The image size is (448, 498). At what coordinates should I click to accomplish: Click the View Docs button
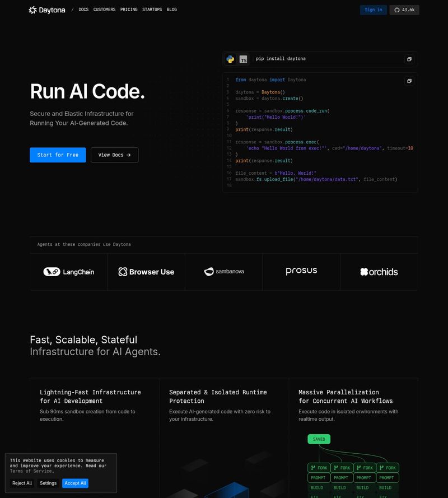click(x=114, y=155)
